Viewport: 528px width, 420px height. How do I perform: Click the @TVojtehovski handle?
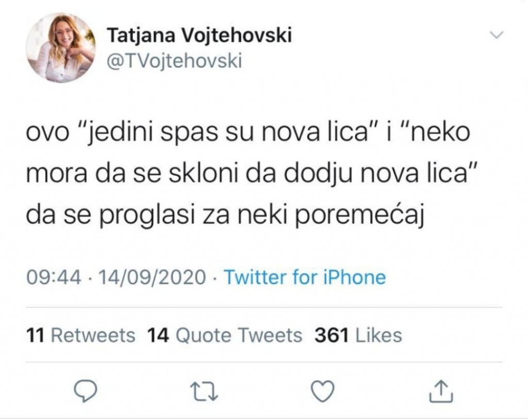point(174,61)
